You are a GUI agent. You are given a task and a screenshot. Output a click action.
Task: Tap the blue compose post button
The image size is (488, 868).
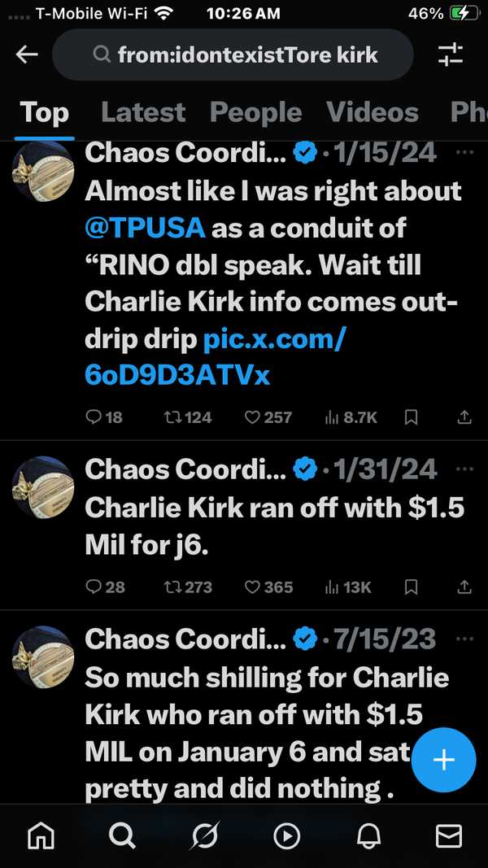coord(443,760)
